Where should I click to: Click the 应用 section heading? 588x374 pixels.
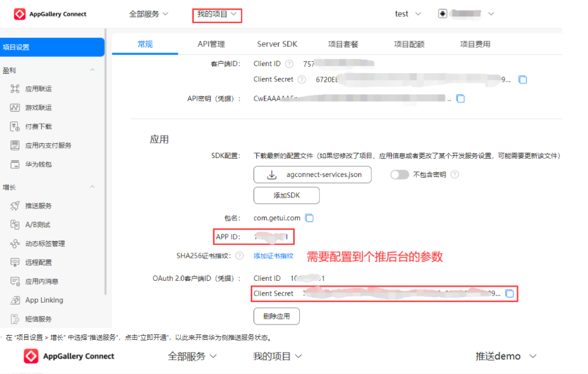point(159,139)
